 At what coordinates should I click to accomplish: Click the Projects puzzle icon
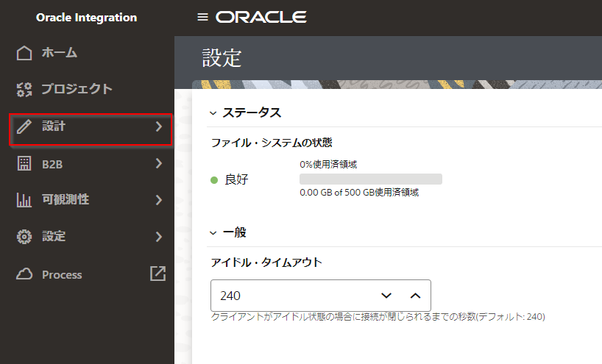click(x=24, y=90)
